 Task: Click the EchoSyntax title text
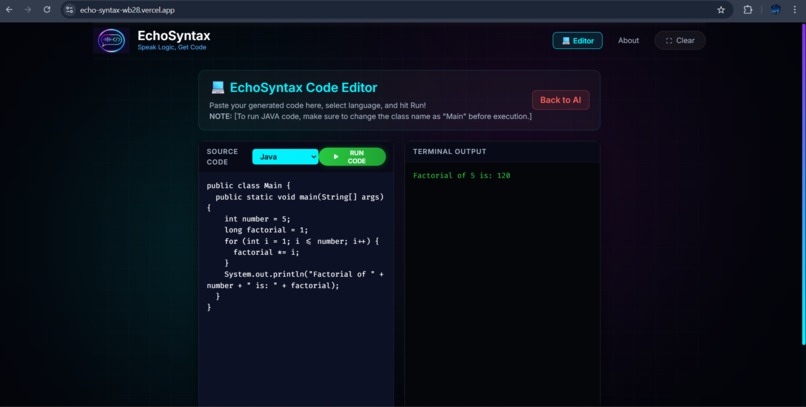point(174,36)
